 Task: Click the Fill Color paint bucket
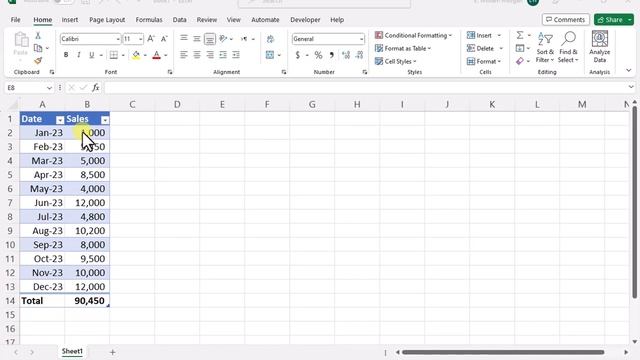pos(136,55)
